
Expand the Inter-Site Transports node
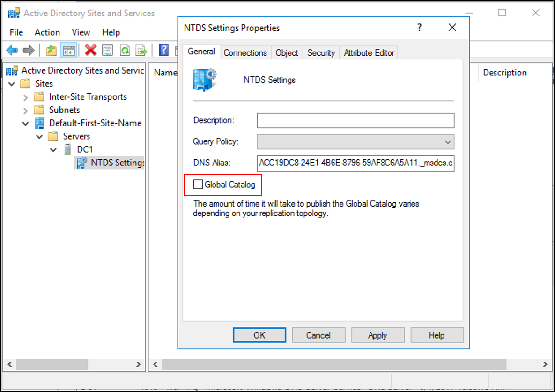(26, 97)
